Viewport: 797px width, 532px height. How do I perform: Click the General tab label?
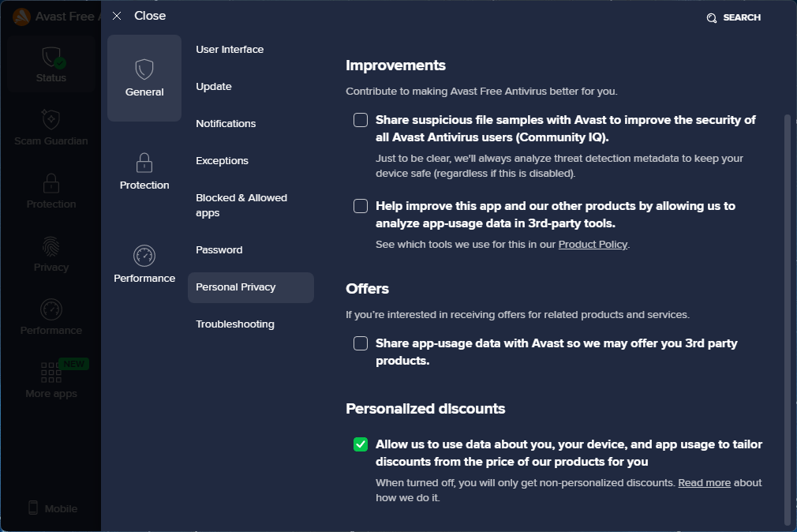144,92
